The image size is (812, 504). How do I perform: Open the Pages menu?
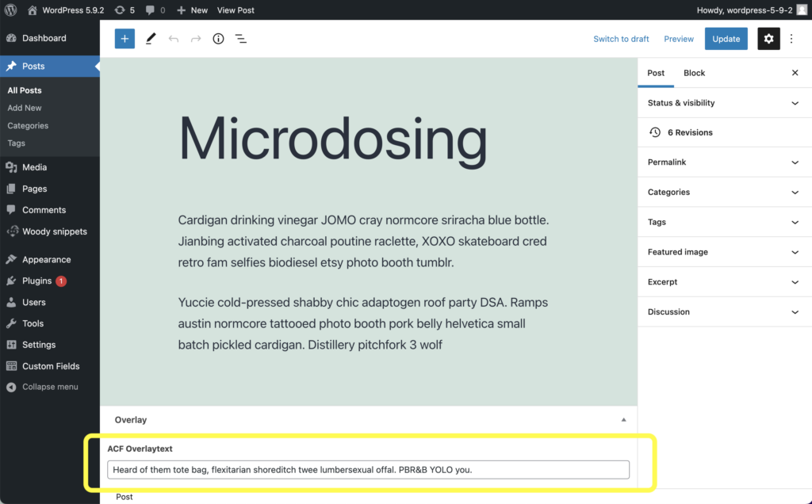point(50,189)
